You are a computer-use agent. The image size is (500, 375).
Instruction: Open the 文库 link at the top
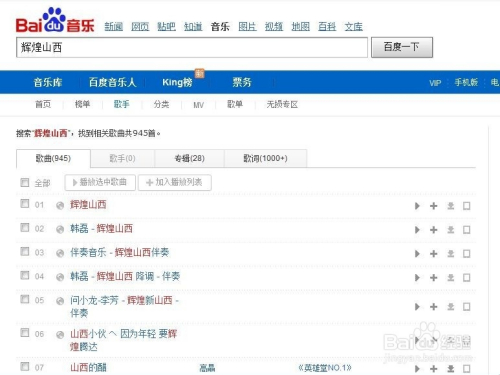coord(353,26)
